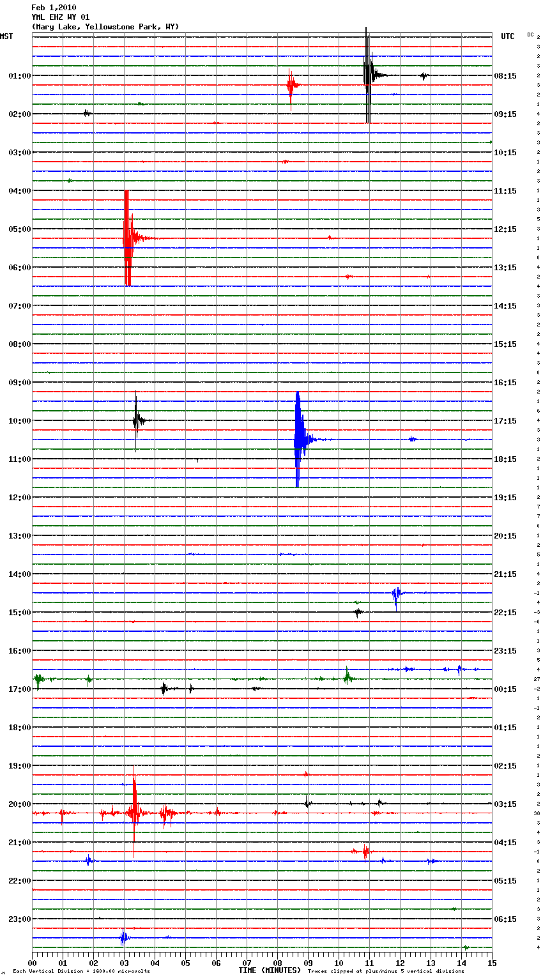Viewport: 543px width, 980px height.
Task: Click the '16:00' MST hour label
Action: pos(19,650)
